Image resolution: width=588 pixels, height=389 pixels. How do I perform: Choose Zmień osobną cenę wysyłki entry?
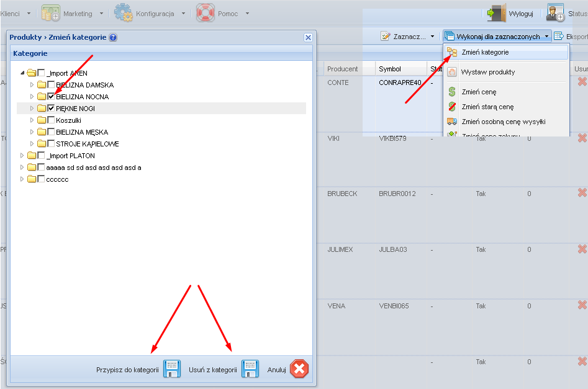tap(506, 122)
